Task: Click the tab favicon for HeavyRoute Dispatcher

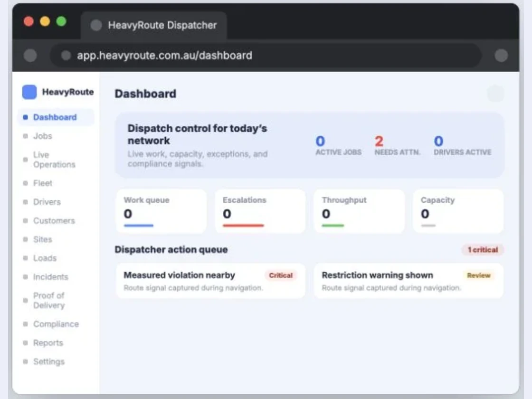Action: (96, 25)
